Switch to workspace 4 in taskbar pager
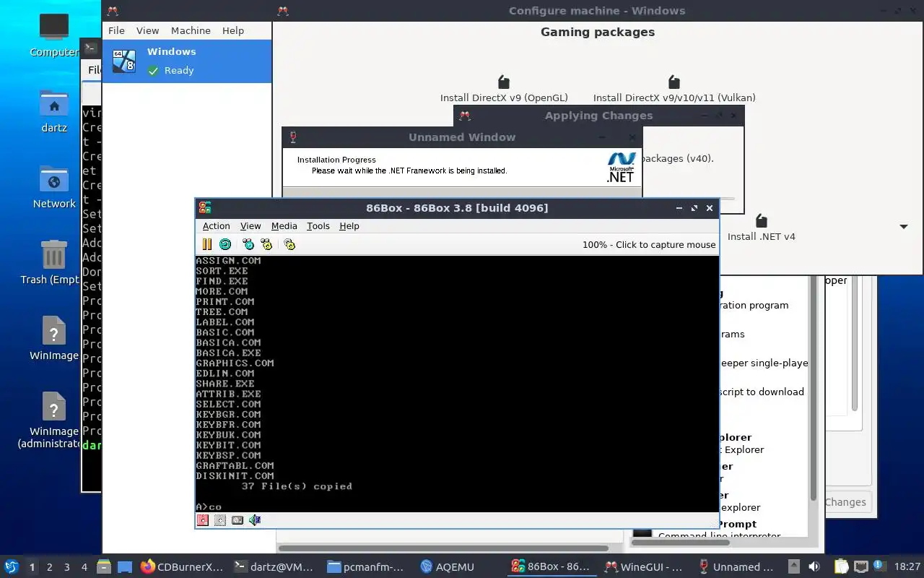 84,567
